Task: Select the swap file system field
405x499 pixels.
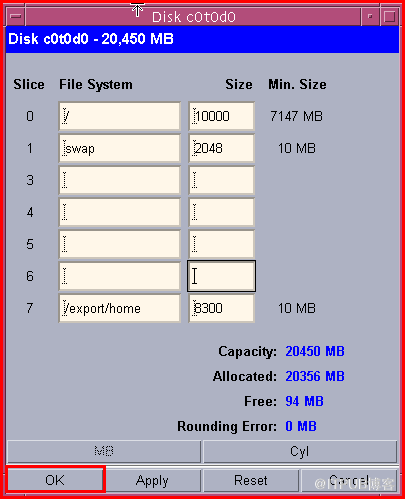Action: (120, 148)
